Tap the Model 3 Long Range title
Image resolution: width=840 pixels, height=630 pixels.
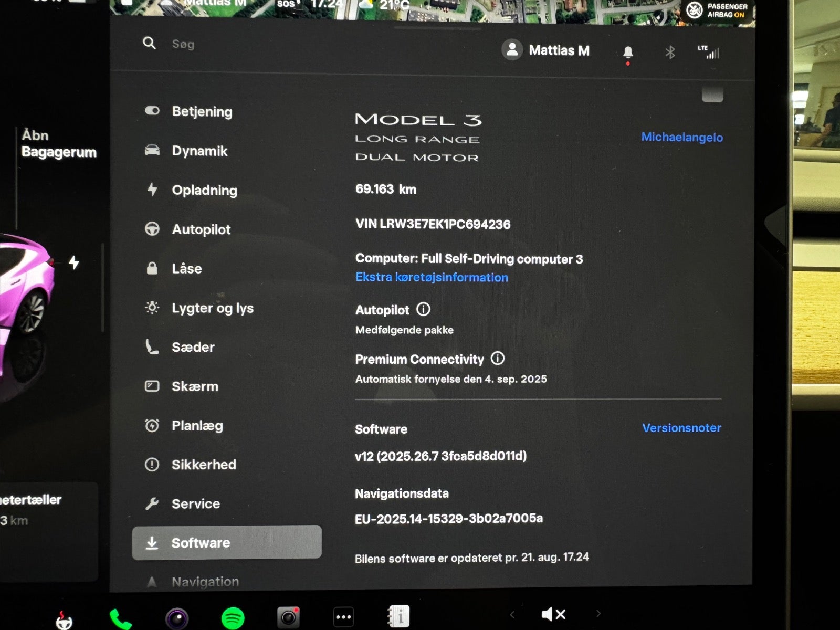pos(418,138)
